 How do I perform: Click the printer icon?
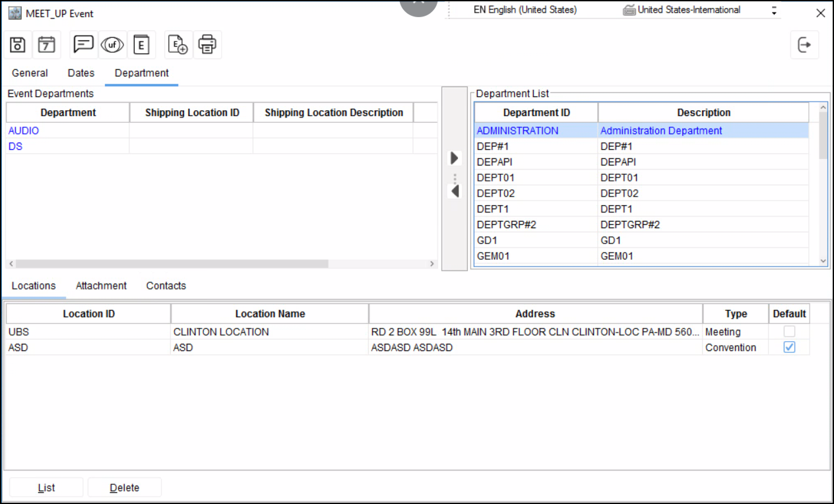[x=207, y=45]
